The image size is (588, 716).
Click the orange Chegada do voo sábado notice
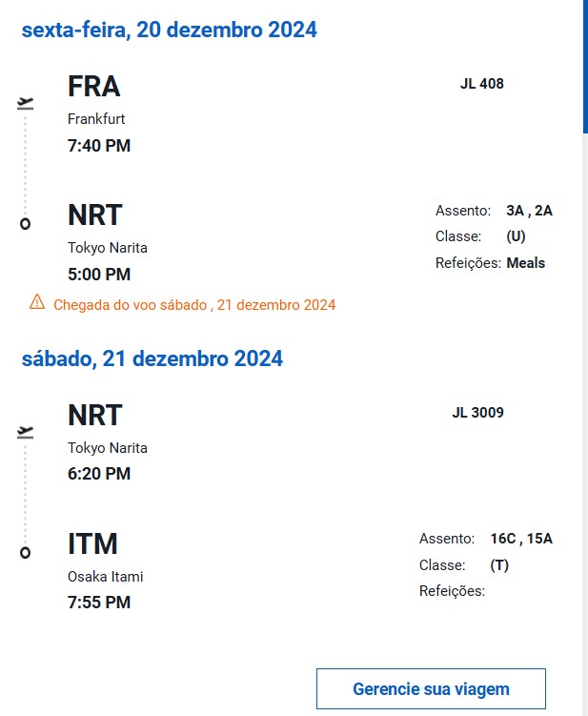pos(194,305)
